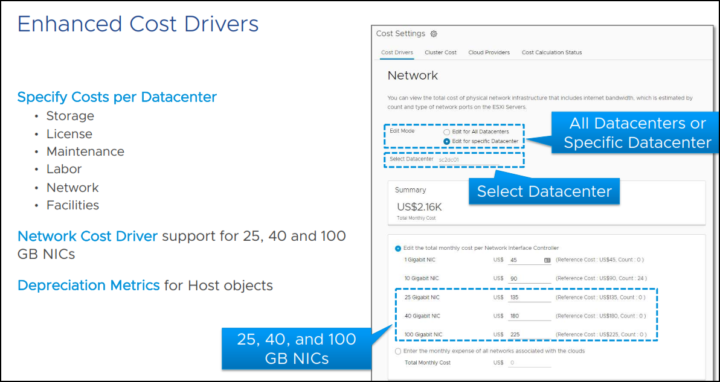The height and width of the screenshot is (382, 720).
Task: Click the US$2.16K summary value
Action: [419, 207]
